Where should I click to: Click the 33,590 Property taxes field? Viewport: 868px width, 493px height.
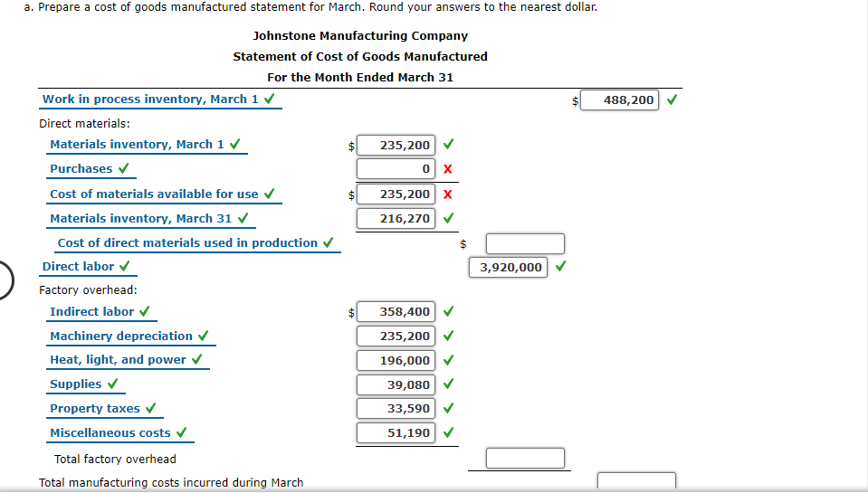point(396,408)
